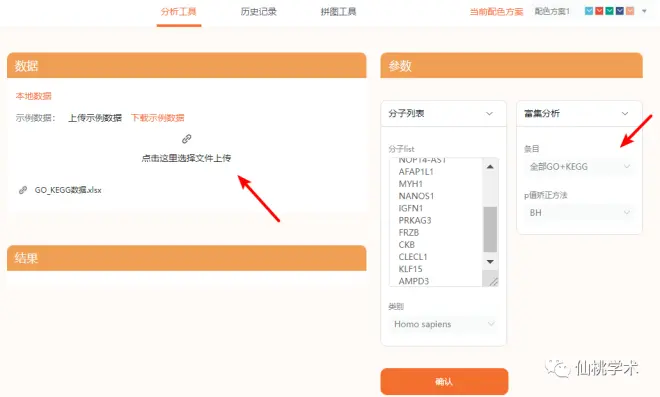
Task: Click the FRZB gene entry
Action: click(x=409, y=233)
